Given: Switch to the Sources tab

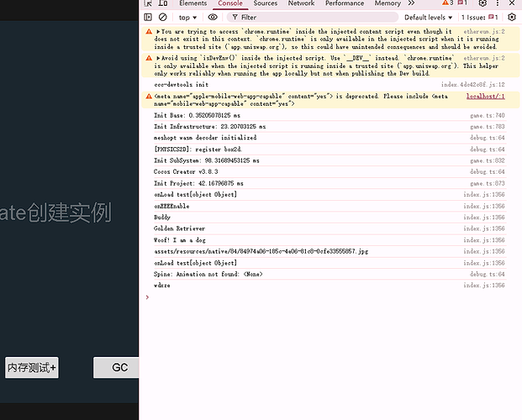Looking at the screenshot, I should 266,3.
